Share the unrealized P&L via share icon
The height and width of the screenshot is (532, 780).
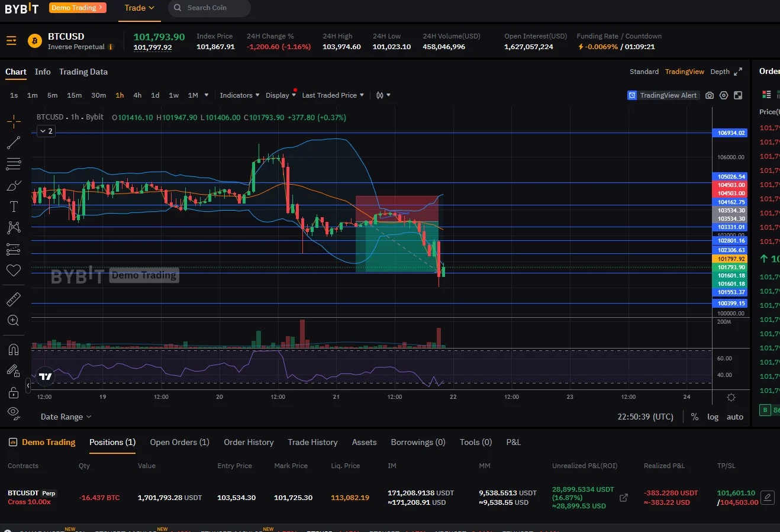tap(624, 498)
